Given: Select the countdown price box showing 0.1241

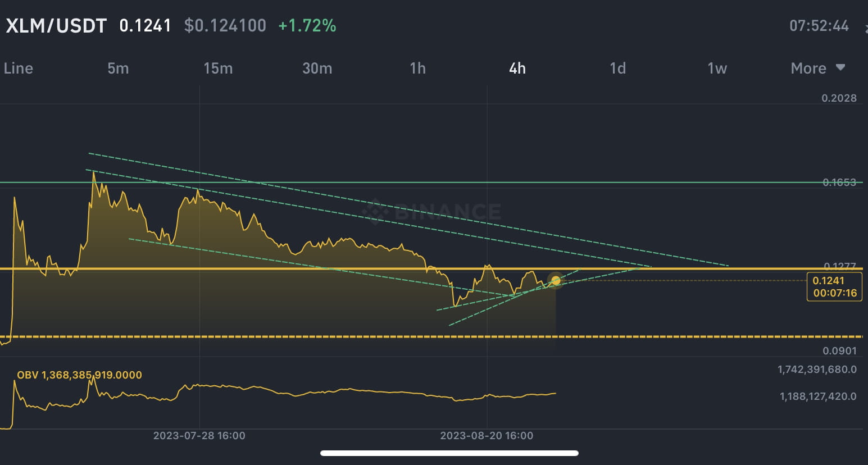Looking at the screenshot, I should 834,286.
